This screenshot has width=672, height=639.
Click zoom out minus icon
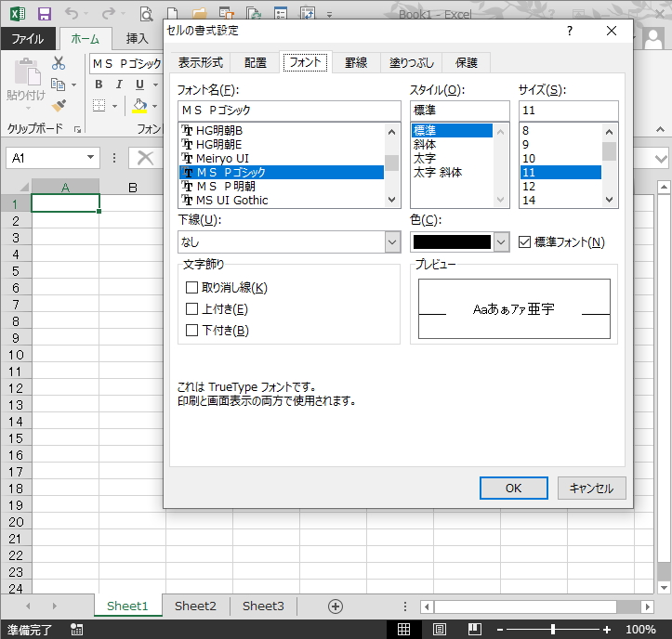[x=500, y=630]
